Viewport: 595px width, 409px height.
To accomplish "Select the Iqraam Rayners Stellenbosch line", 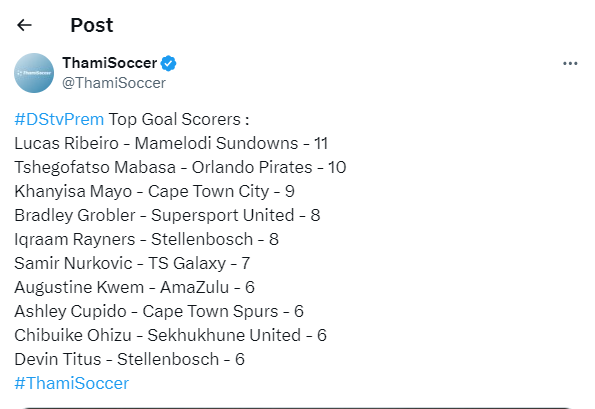I will (x=146, y=239).
